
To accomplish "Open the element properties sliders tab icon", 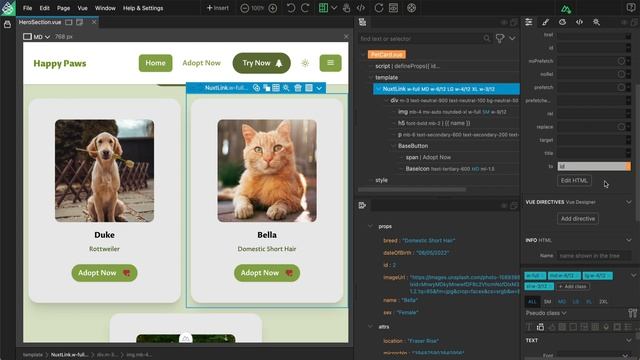I will click(x=529, y=22).
